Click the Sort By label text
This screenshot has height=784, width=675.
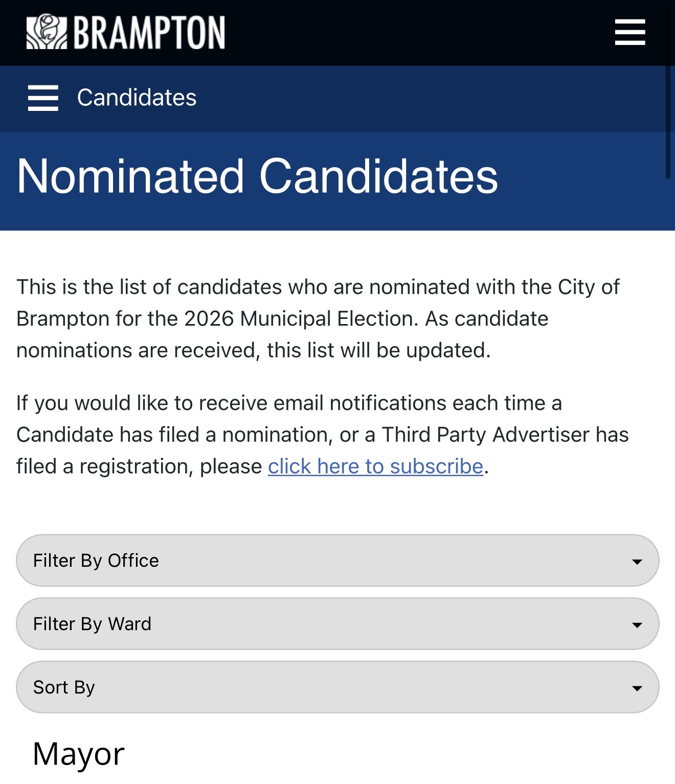coord(64,687)
